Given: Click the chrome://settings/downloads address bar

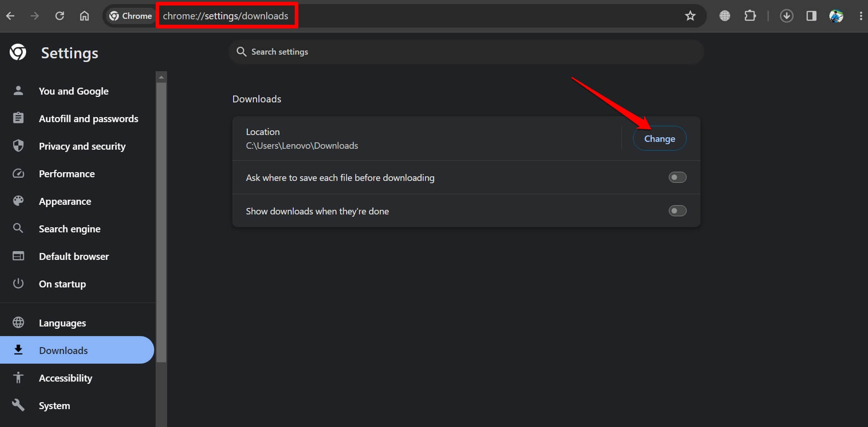Looking at the screenshot, I should coord(226,16).
